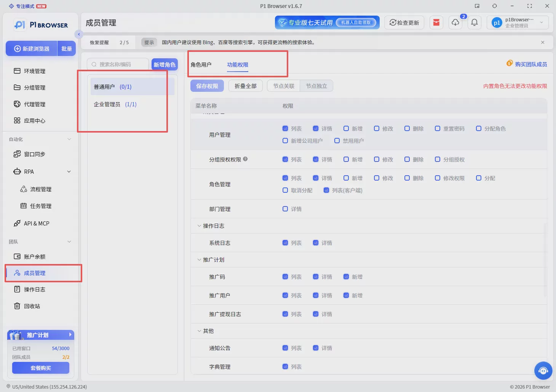Click the help icon beside 分组授权权限
Image resolution: width=556 pixels, height=392 pixels.
(245, 159)
